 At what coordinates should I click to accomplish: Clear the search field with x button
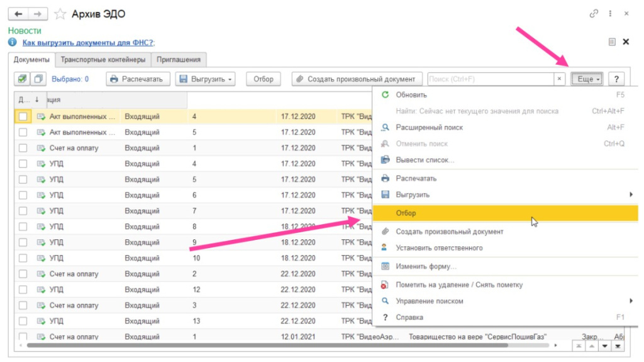pyautogui.click(x=559, y=79)
